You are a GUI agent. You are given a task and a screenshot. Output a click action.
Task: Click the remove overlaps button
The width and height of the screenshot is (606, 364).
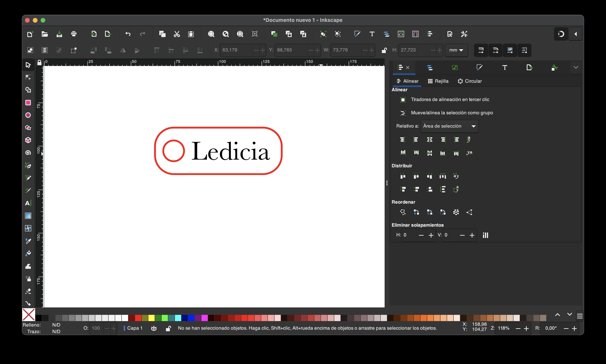(x=485, y=235)
